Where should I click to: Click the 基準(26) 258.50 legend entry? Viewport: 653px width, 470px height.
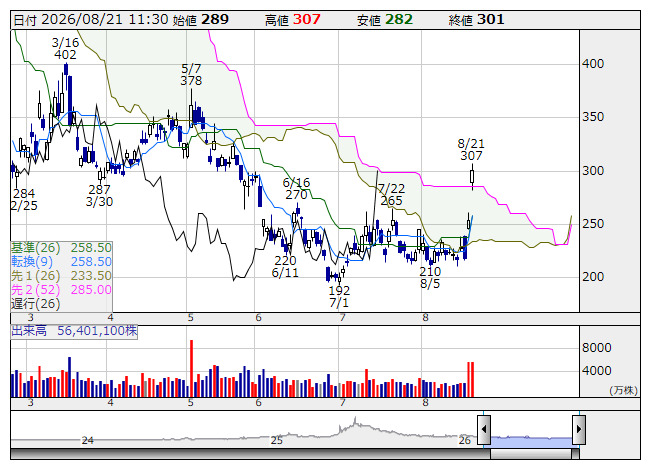(61, 248)
